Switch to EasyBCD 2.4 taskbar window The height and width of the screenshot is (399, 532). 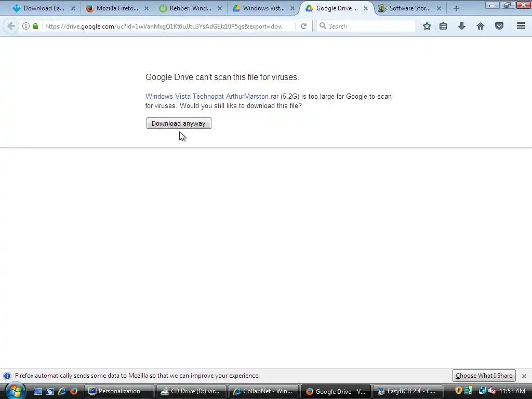click(408, 391)
